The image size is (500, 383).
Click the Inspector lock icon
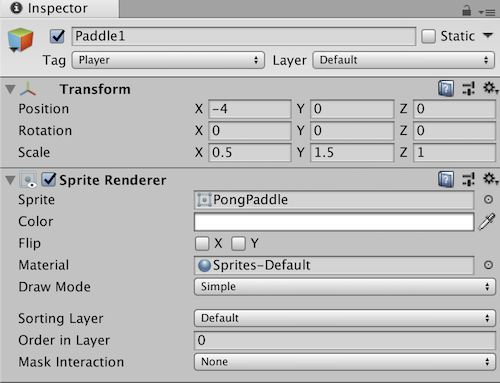coord(467,11)
